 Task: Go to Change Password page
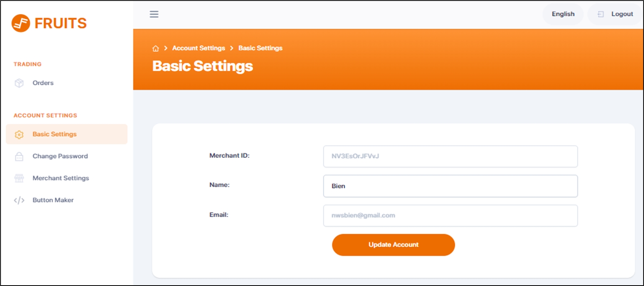[x=60, y=156]
